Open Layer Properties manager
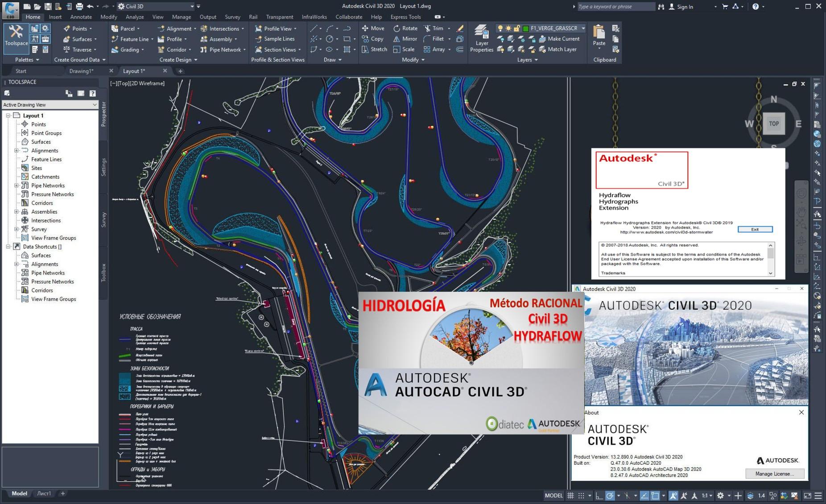This screenshot has width=826, height=504. pyautogui.click(x=481, y=39)
